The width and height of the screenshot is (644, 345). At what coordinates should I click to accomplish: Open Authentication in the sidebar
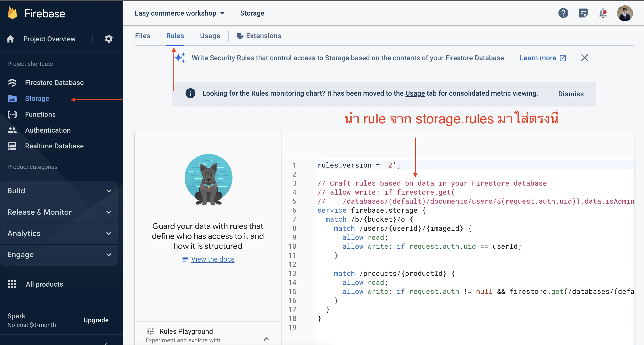[x=48, y=130]
